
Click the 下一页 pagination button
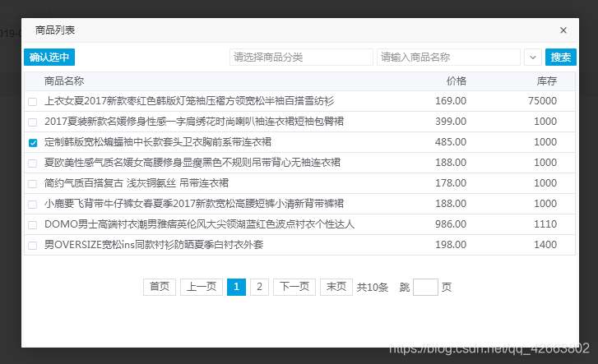coord(294,287)
